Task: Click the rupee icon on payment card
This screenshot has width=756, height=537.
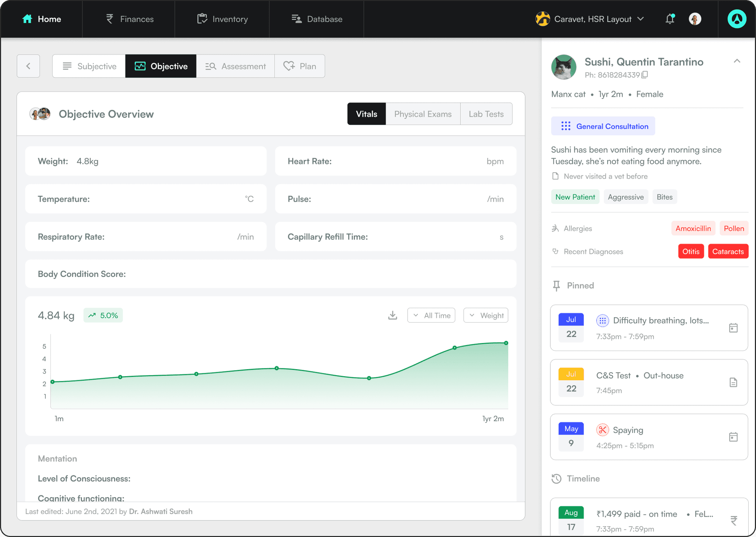Action: 733,520
